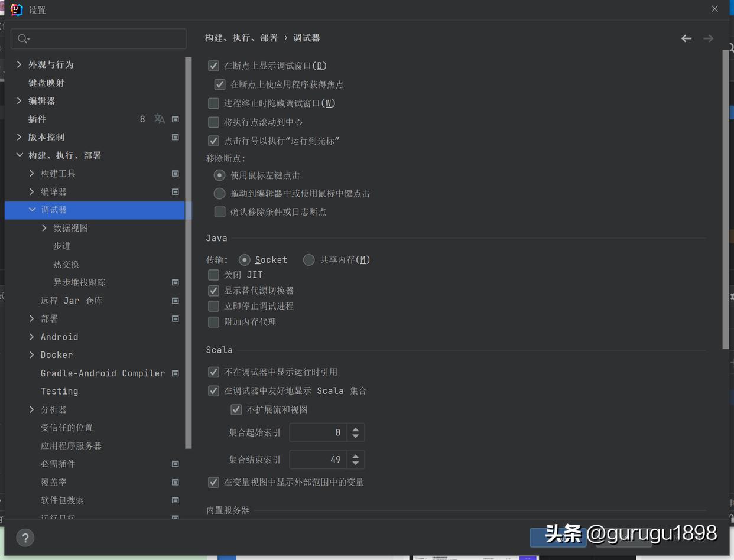Enable the 关闭 JIT checkbox
The image size is (734, 560).
[213, 275]
